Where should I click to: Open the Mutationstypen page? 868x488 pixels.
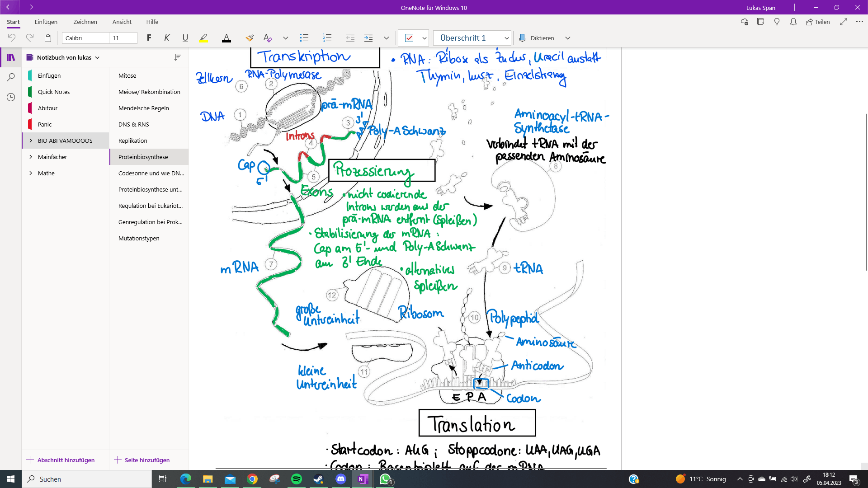[149, 238]
